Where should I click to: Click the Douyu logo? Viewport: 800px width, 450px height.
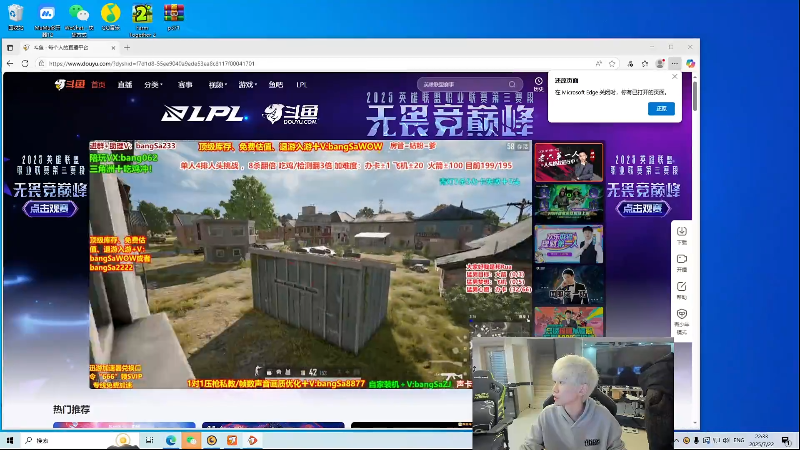pos(69,85)
